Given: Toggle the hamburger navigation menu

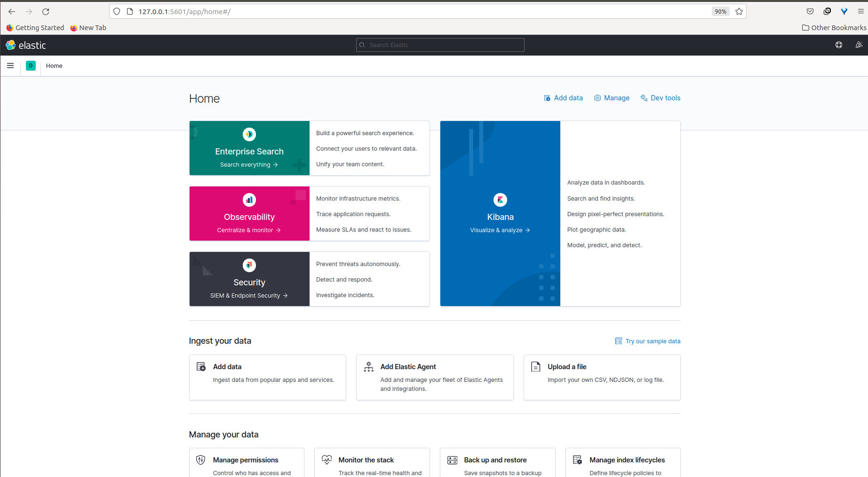Looking at the screenshot, I should 10,65.
